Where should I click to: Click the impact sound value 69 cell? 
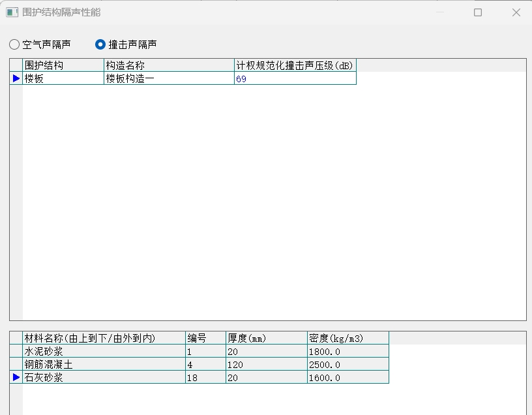click(295, 78)
